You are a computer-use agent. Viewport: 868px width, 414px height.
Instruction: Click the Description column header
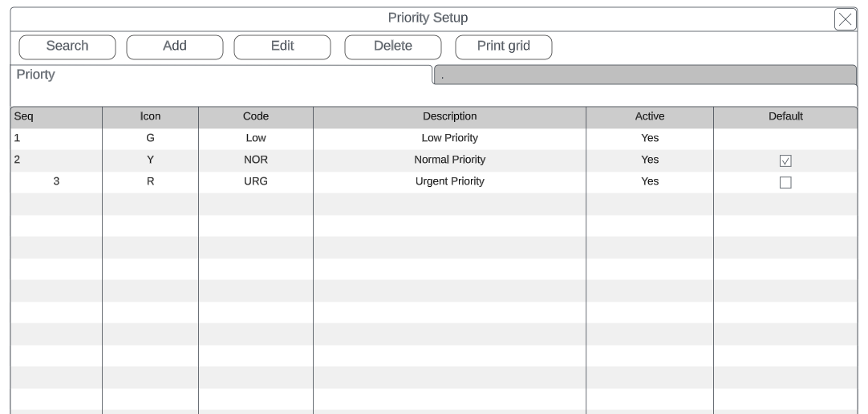click(449, 116)
